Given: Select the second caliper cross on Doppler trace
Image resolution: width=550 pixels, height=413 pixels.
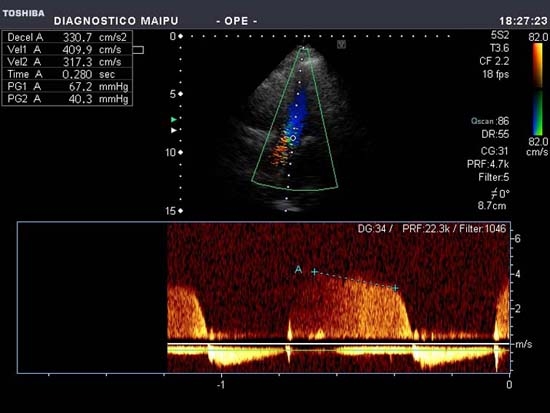Looking at the screenshot, I should point(395,288).
